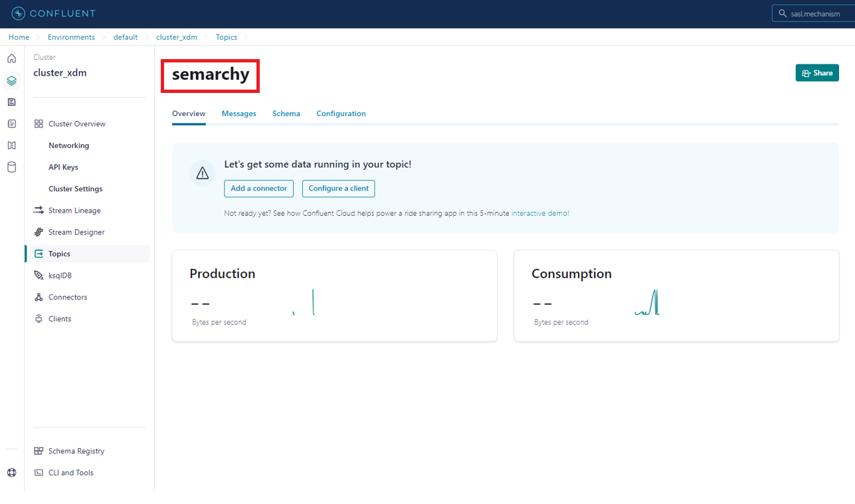Click the Consumption card heading
The height and width of the screenshot is (504, 855).
(571, 274)
